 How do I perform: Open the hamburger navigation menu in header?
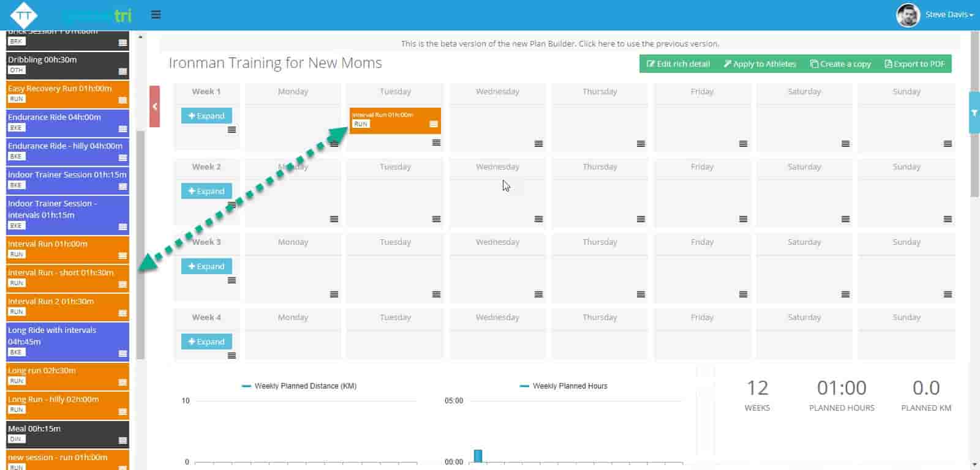click(156, 15)
